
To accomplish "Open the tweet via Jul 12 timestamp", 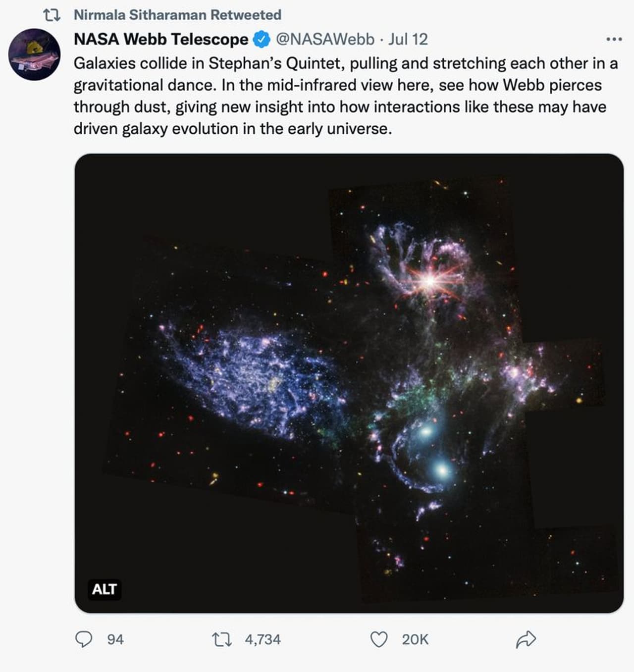I will pyautogui.click(x=408, y=39).
